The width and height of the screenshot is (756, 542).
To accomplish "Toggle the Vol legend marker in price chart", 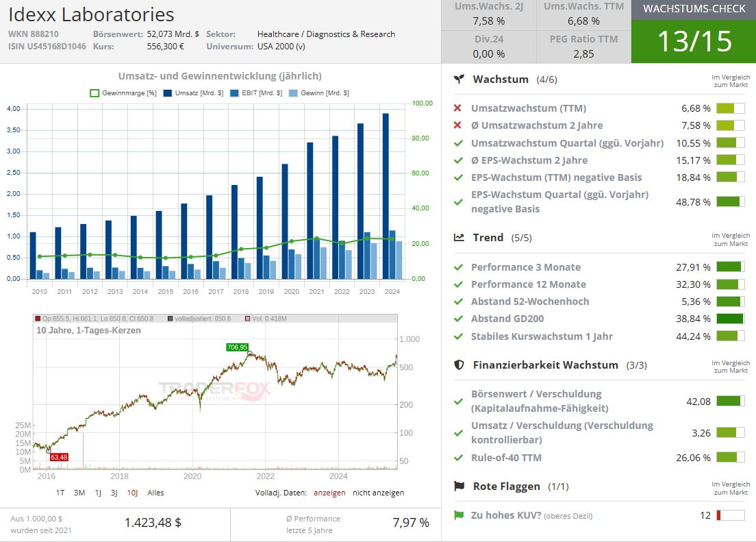I will pyautogui.click(x=248, y=319).
